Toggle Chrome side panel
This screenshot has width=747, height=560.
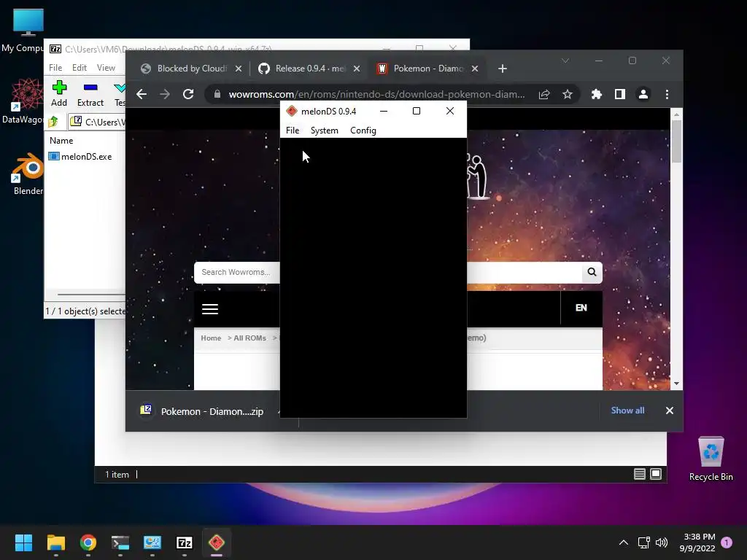pyautogui.click(x=620, y=94)
